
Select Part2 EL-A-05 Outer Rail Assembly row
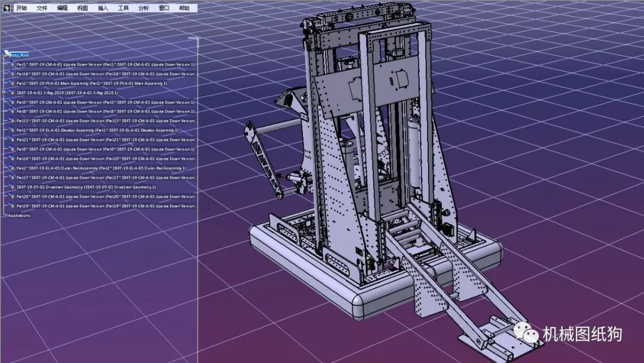pyautogui.click(x=101, y=168)
